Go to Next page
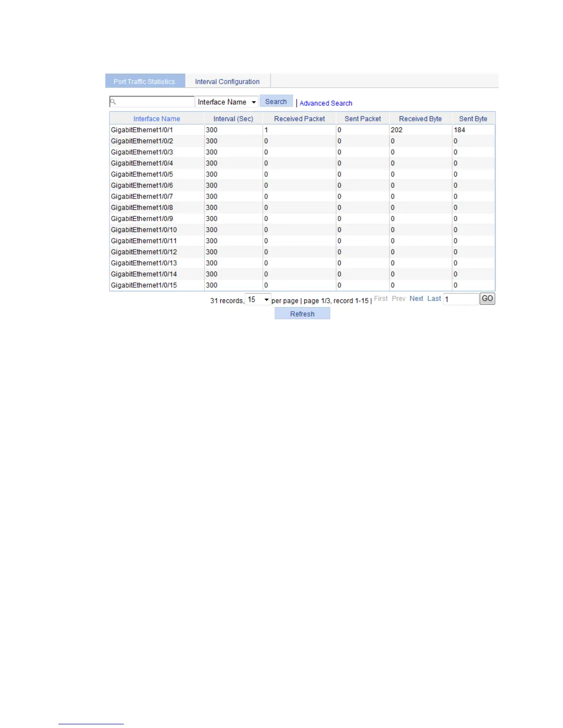 tap(416, 299)
